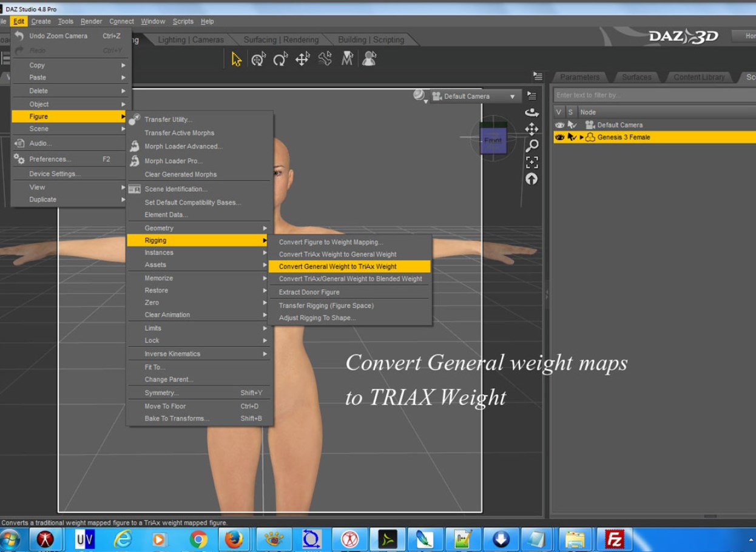Activate the Universal manipulator tool
The image size is (756, 552).
tap(259, 59)
